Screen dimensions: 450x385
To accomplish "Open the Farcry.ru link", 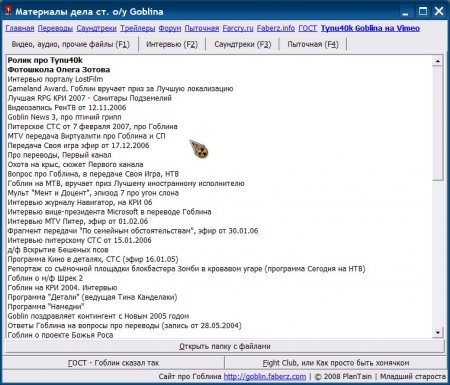I will [238, 28].
